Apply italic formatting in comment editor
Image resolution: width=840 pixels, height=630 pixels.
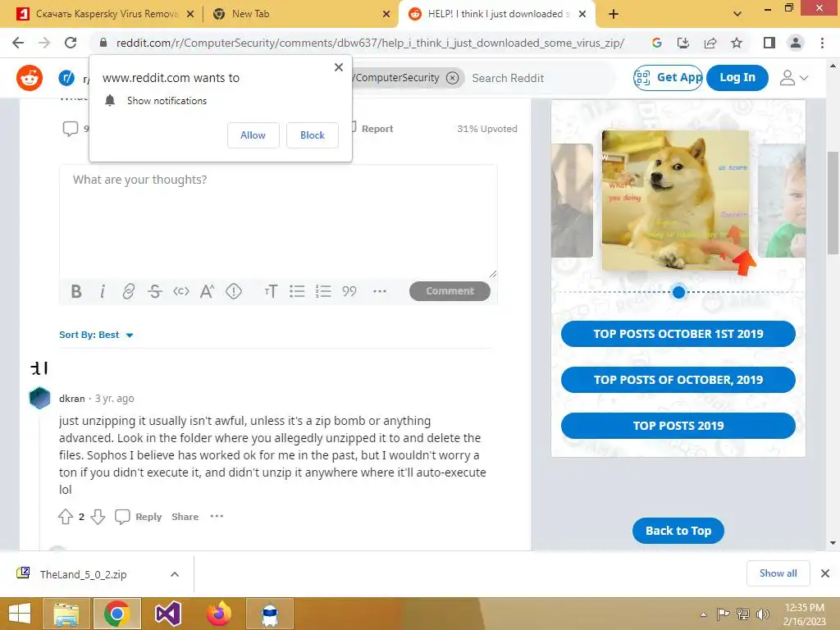(103, 291)
